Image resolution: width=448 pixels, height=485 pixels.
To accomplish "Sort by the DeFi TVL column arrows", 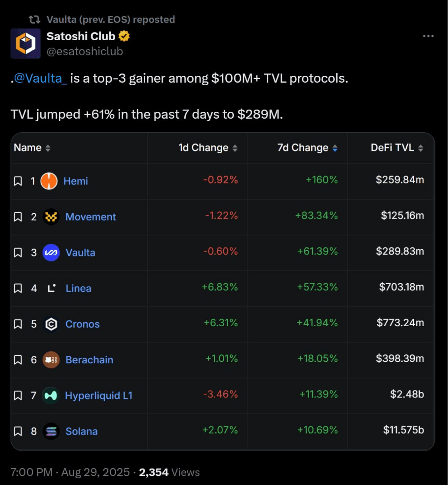I will [421, 148].
